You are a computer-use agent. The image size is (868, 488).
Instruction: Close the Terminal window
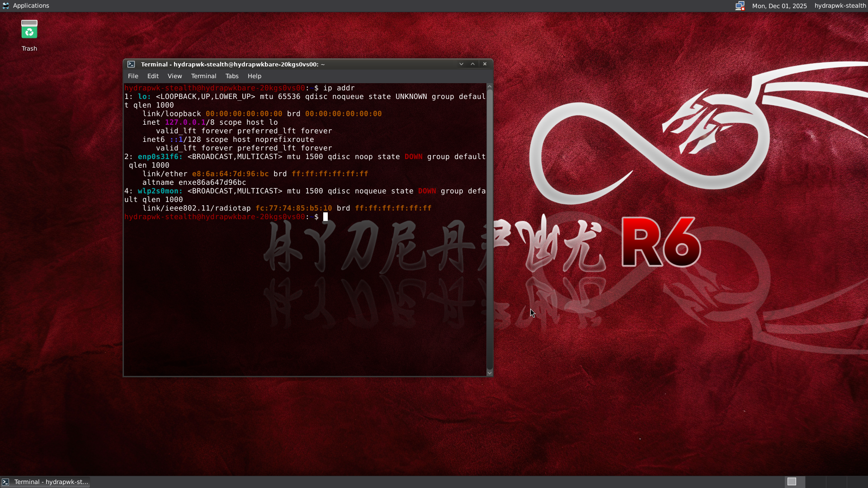485,64
